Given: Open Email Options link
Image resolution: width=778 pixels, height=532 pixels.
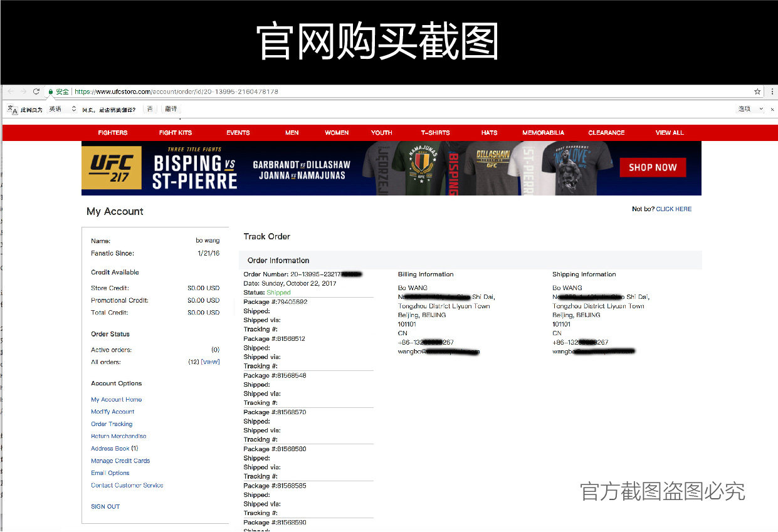Looking at the screenshot, I should 110,473.
